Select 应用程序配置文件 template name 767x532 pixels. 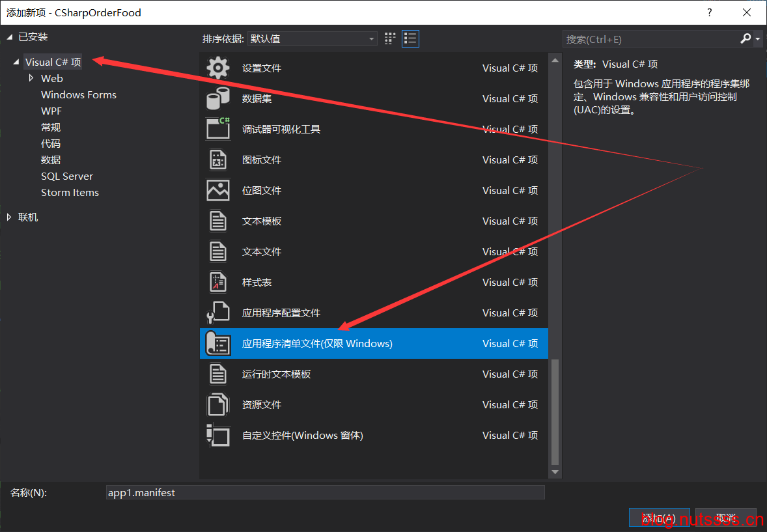point(281,313)
